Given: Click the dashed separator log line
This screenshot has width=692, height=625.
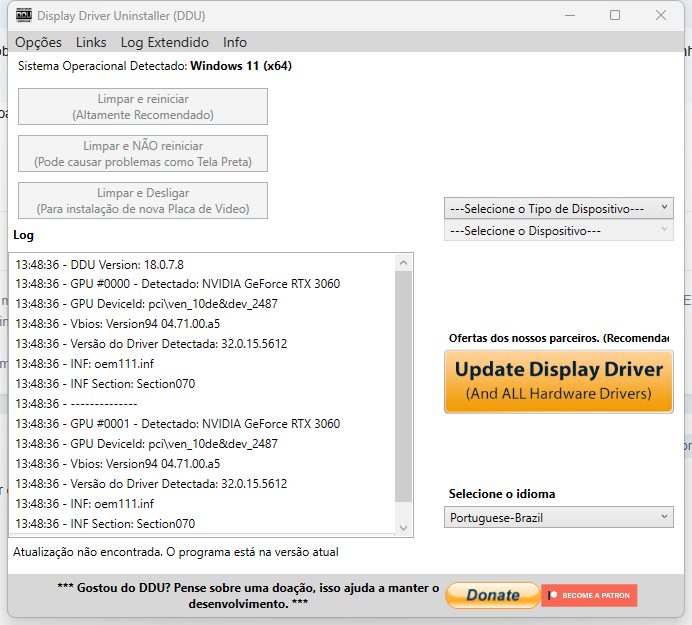Looking at the screenshot, I should coord(76,404).
